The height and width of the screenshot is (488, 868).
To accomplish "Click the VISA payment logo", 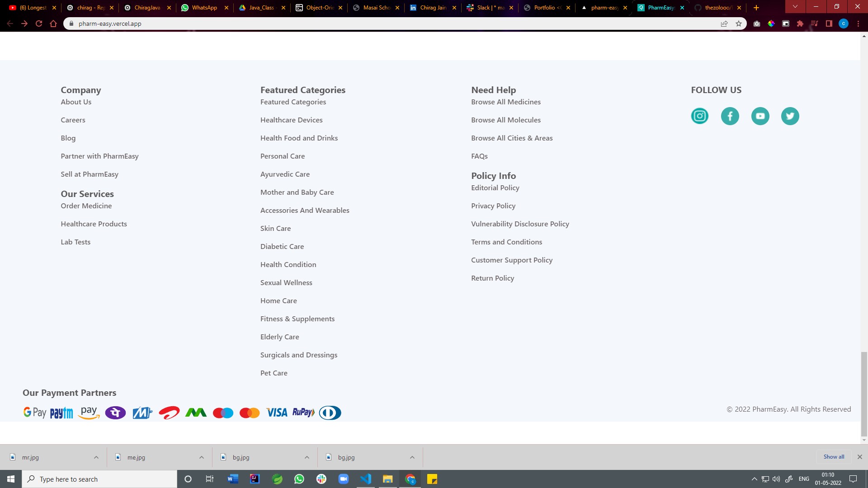I will click(277, 413).
